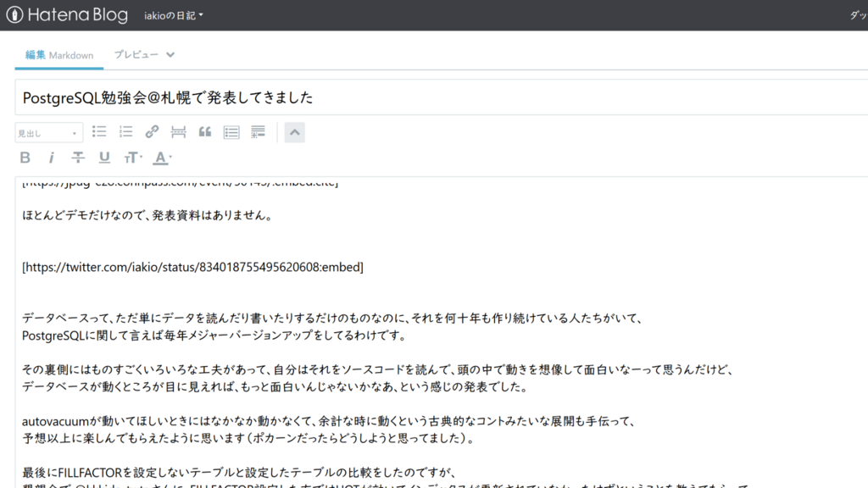Open the text color picker
Viewport: 868px width, 488px height.
pyautogui.click(x=159, y=157)
